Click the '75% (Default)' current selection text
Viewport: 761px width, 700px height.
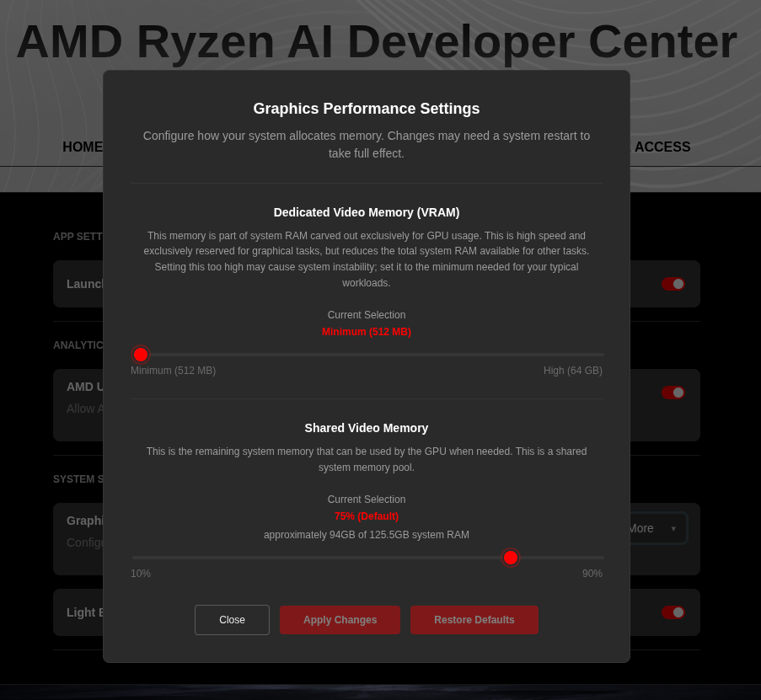tap(367, 516)
